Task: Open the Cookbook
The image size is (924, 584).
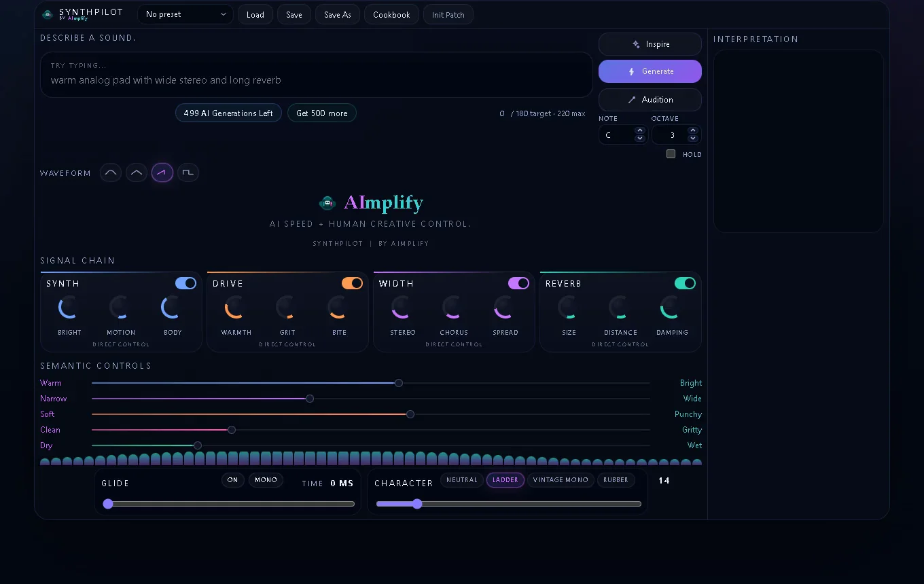Action: (391, 14)
